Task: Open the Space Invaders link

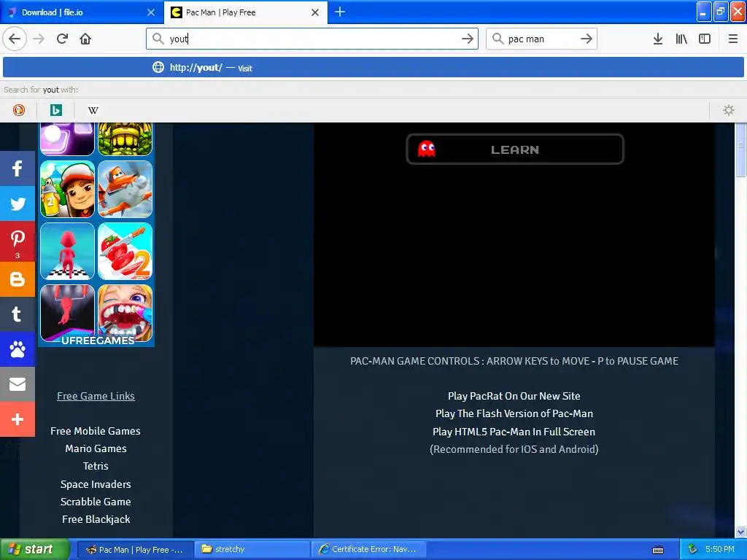Action: 96,484
